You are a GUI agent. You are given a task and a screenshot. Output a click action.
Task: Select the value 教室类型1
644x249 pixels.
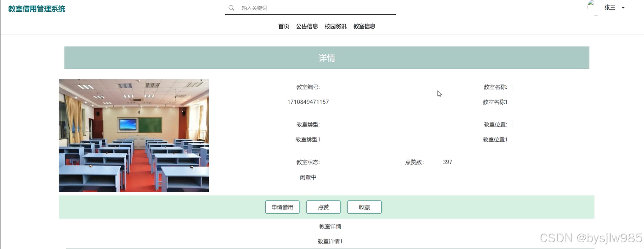(x=308, y=140)
